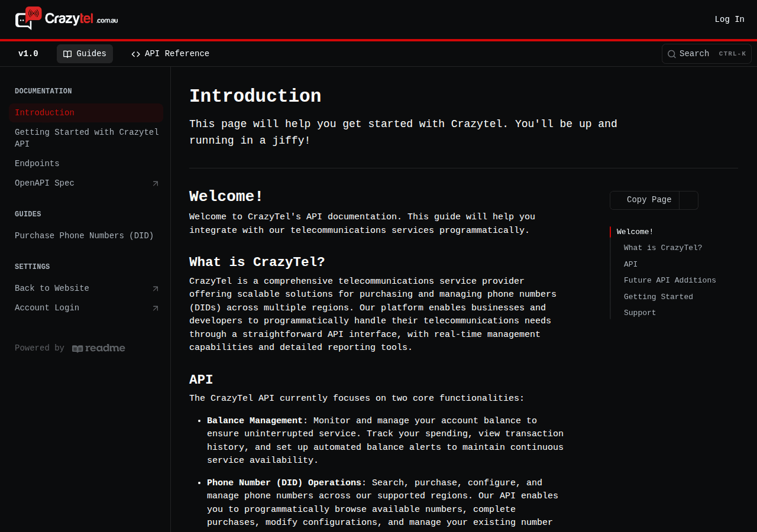Jump to Support in table of contents

pos(640,313)
